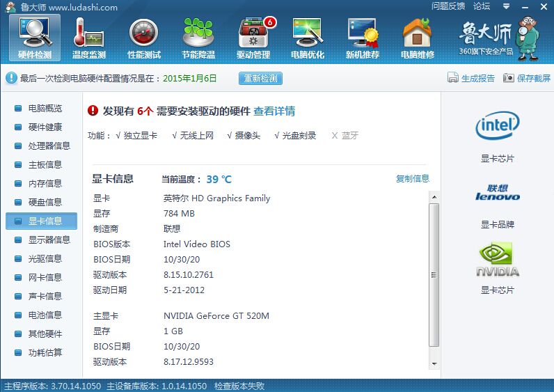Click 检查版本失败 in status bar
Viewport: 554px width, 392px height.
pos(239,386)
